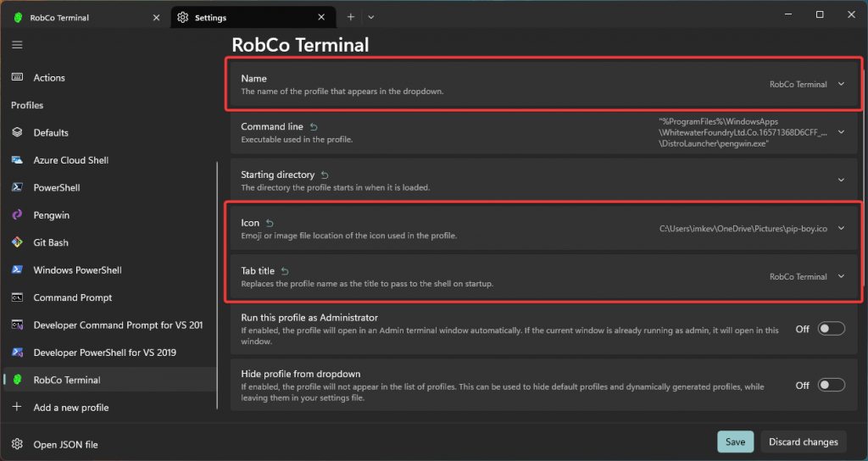Toggle Run this profile as Administrator
This screenshot has height=461, width=868.
click(831, 329)
